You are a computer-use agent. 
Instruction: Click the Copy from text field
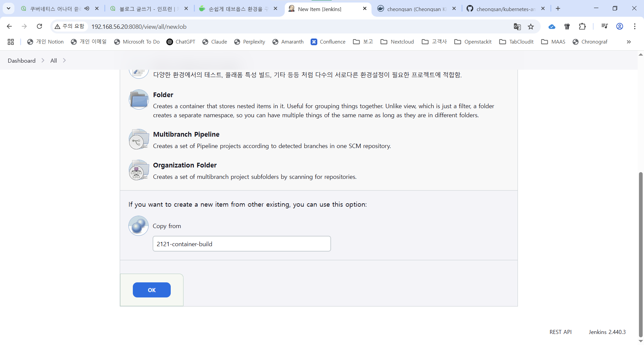pyautogui.click(x=242, y=244)
